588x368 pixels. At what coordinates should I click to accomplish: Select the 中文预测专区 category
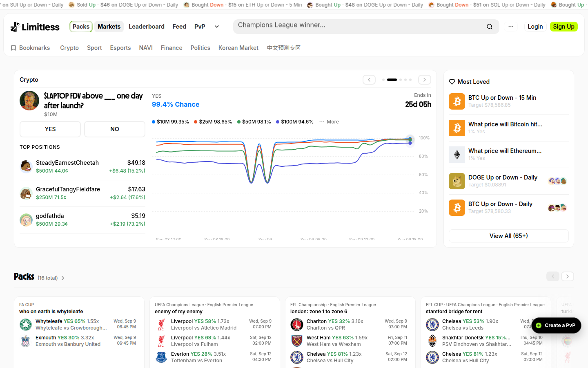[x=284, y=48]
